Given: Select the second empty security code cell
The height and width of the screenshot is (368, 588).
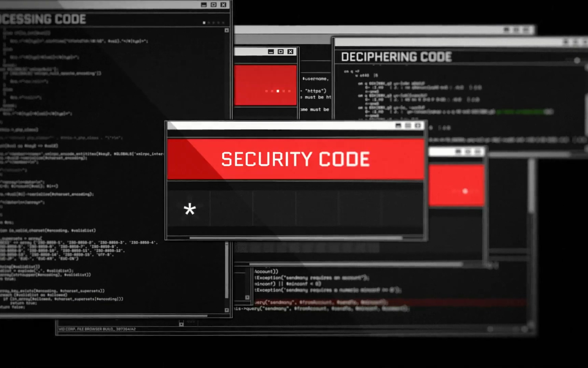Looking at the screenshot, I should [x=231, y=209].
